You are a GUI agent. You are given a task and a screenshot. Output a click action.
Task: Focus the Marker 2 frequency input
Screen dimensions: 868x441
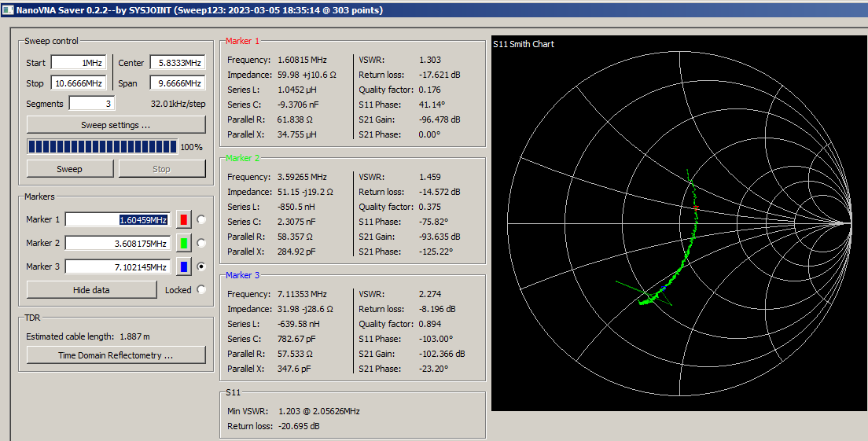[119, 243]
